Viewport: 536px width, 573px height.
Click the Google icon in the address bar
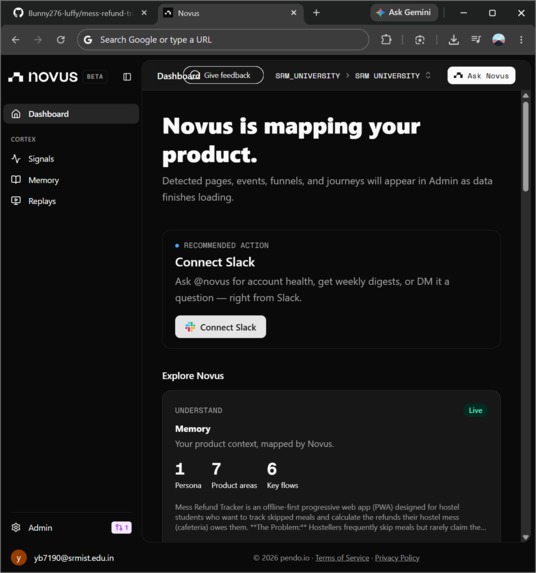point(88,40)
